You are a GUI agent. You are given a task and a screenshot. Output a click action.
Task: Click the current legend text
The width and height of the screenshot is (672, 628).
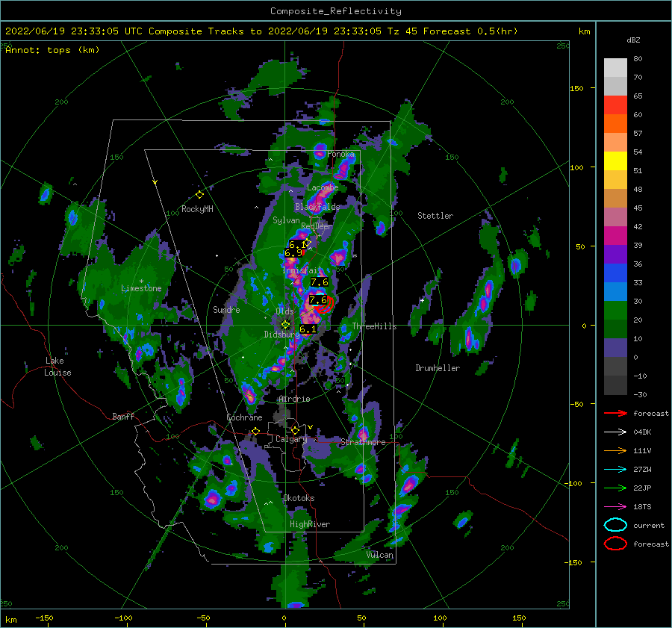point(649,525)
